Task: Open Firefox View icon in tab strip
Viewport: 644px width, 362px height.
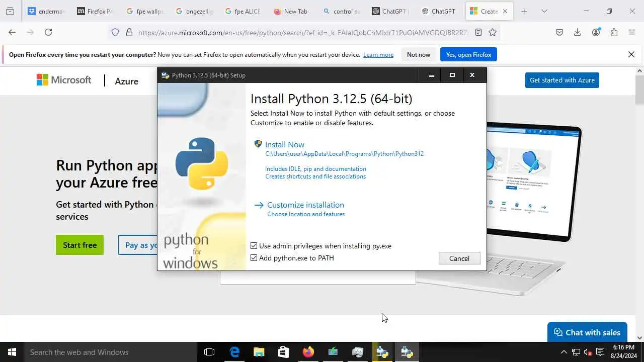Action: point(10,11)
